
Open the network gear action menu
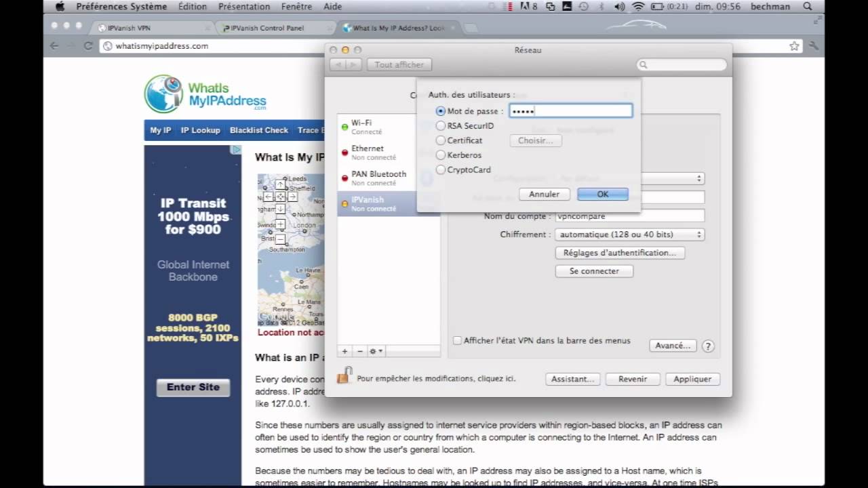coord(376,351)
